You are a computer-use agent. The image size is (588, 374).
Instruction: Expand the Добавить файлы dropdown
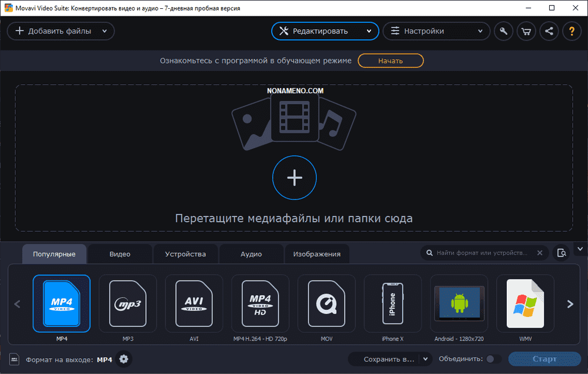click(105, 31)
